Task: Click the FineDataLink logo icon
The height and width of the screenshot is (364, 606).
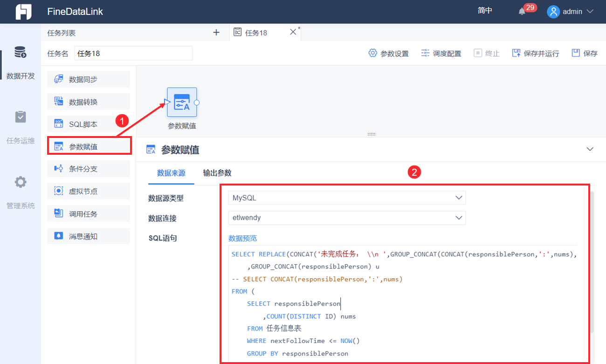Action: pyautogui.click(x=23, y=12)
